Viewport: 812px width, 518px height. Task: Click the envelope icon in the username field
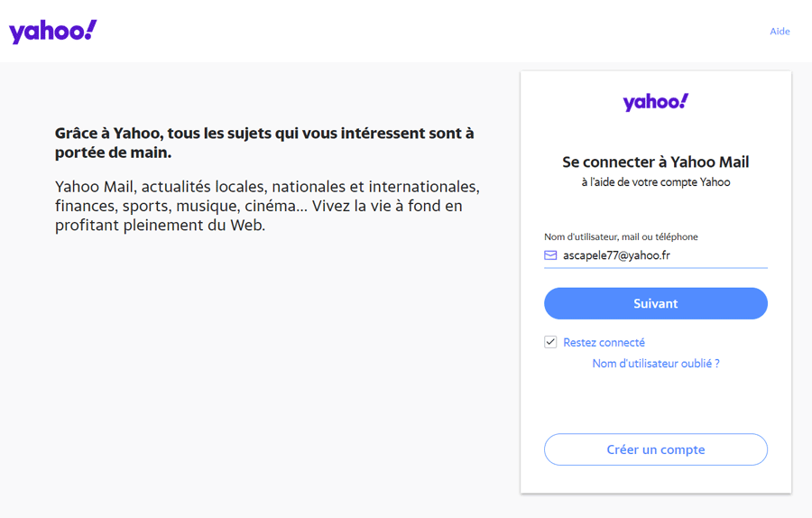coord(550,255)
